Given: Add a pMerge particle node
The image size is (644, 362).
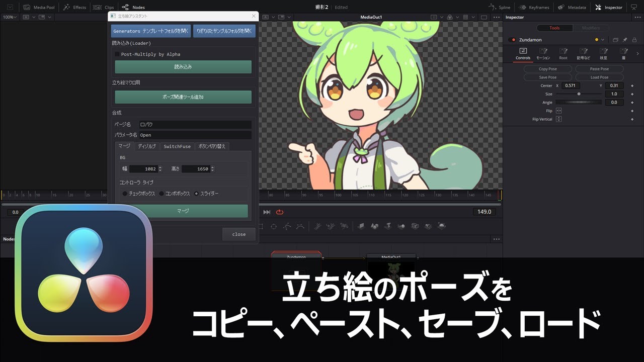Looking at the screenshot, I should pos(331,226).
